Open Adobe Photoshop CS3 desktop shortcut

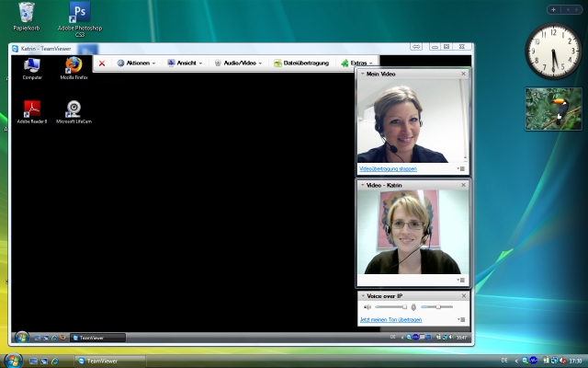[80, 18]
